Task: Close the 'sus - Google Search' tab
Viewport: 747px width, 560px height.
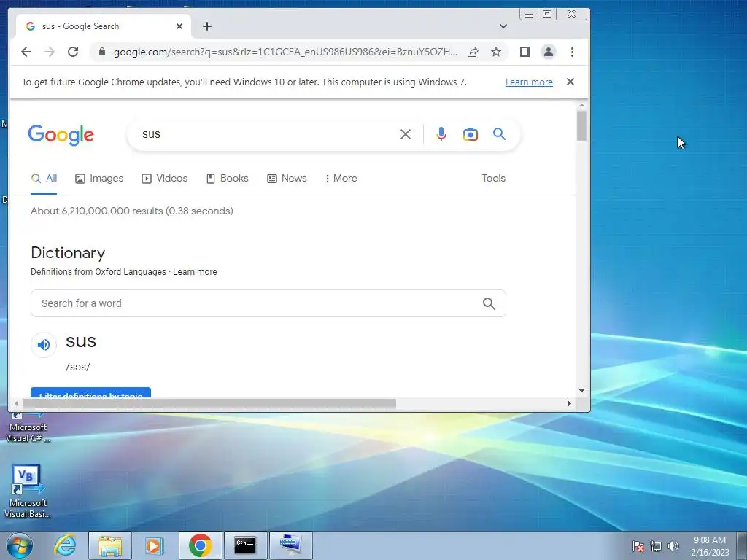Action: click(179, 26)
